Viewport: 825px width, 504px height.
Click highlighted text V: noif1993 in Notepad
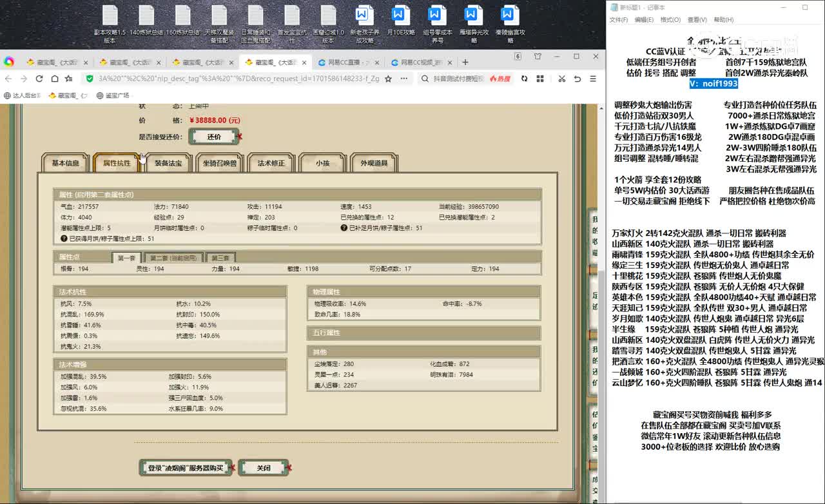[x=713, y=84]
